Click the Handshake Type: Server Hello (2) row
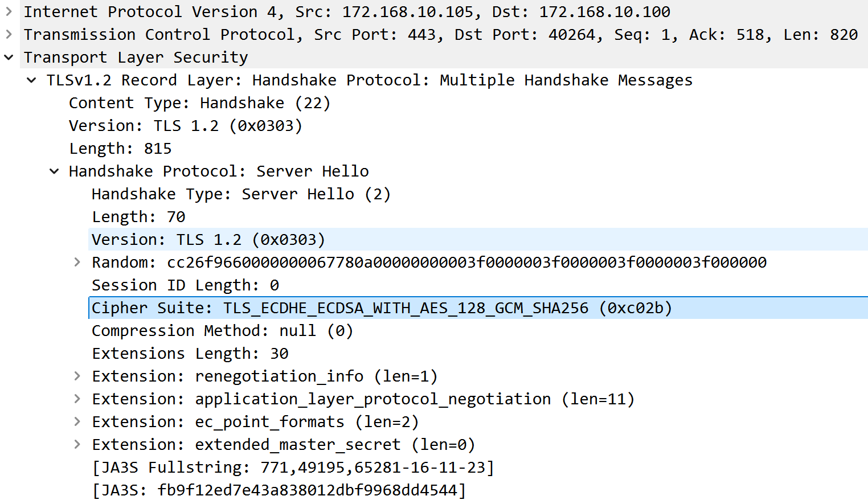This screenshot has width=868, height=504. 241,194
